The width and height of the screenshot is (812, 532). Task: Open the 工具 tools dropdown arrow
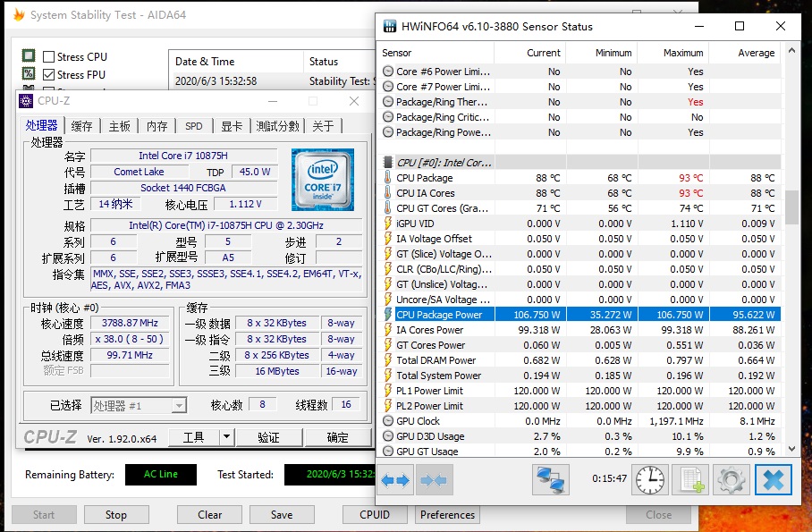(226, 437)
